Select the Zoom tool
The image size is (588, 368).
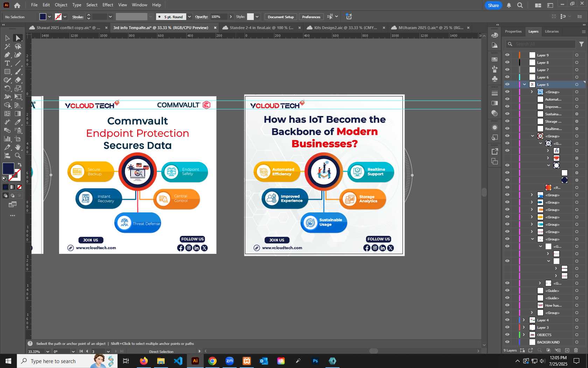pyautogui.click(x=18, y=156)
